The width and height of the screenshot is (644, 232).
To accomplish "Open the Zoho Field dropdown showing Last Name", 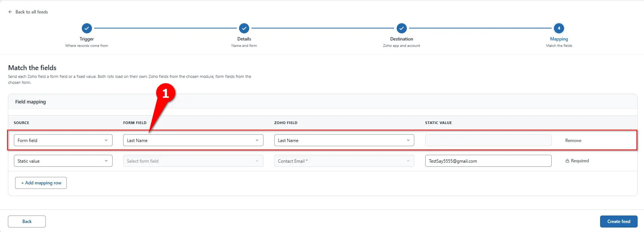I will (x=344, y=140).
